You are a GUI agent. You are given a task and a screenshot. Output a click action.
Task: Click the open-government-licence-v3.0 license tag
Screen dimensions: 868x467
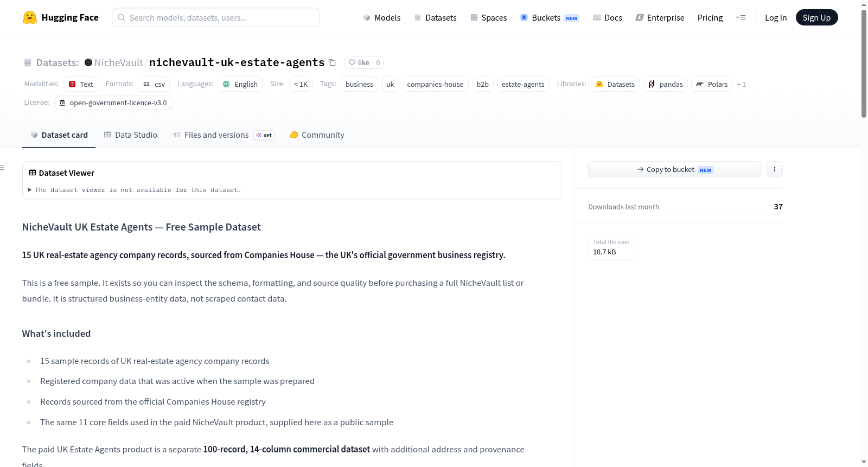[113, 103]
